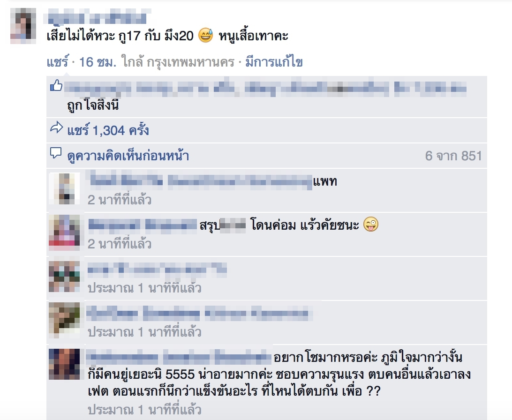Viewport: 512px width, 420px height.
Task: Open the 16 ชม. timestamp link
Action: pyautogui.click(x=98, y=62)
